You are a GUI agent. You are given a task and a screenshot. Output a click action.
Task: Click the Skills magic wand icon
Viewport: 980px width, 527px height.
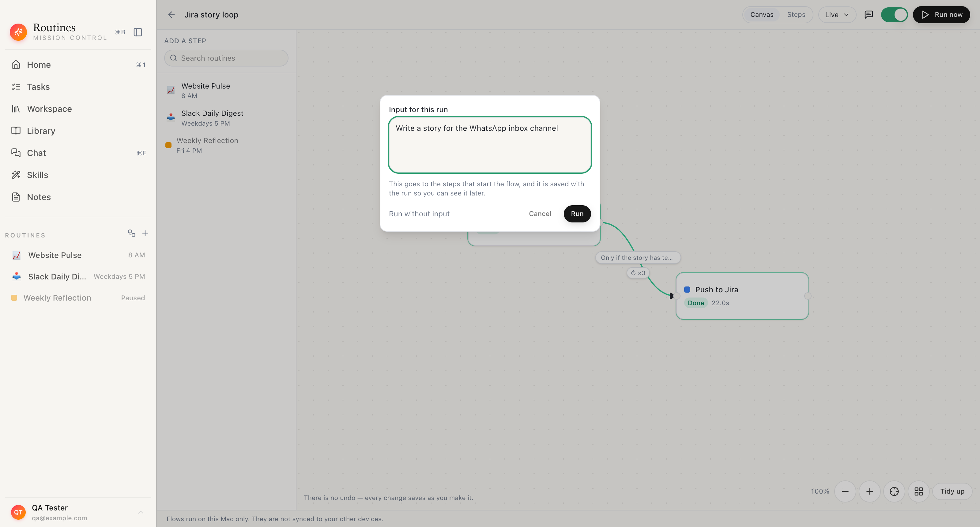[16, 175]
